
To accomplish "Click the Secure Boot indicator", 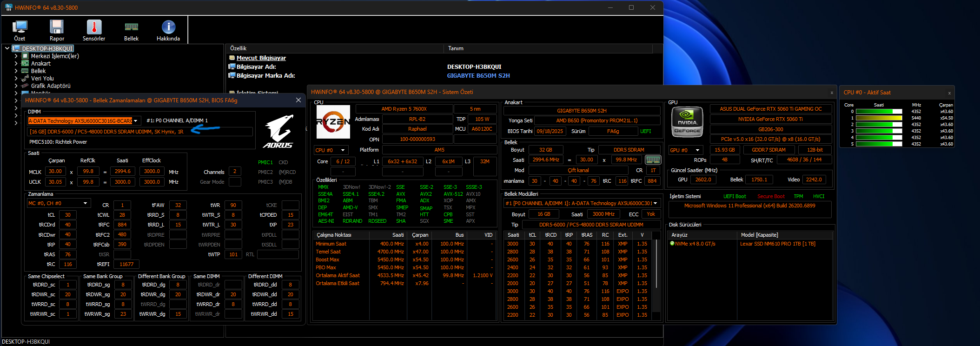I will point(771,196).
